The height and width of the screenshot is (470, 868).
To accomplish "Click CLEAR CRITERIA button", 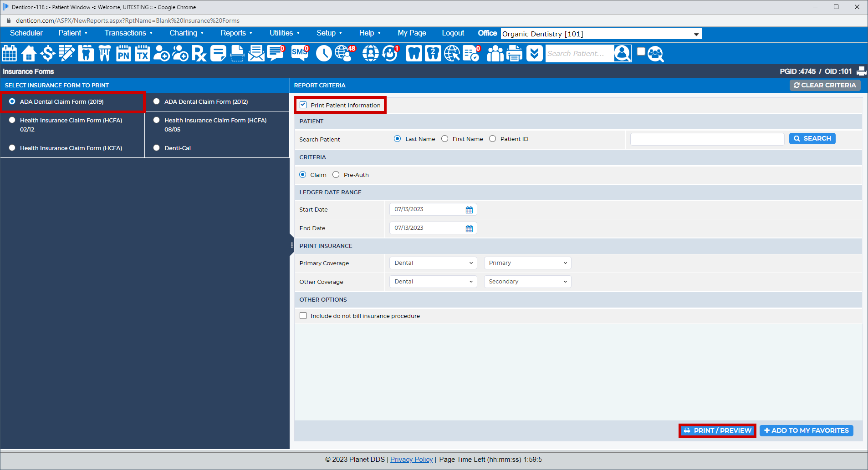I will 825,85.
